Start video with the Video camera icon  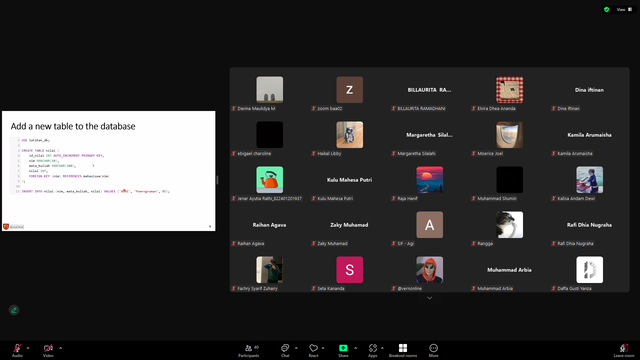pyautogui.click(x=48, y=348)
